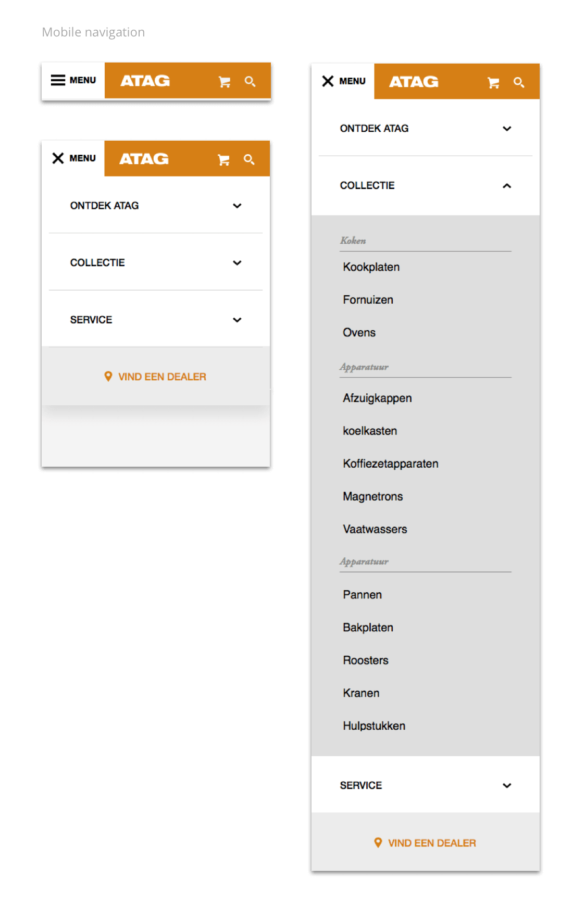This screenshot has width=573, height=924.
Task: Close the tall right menu with X icon
Action: click(328, 81)
